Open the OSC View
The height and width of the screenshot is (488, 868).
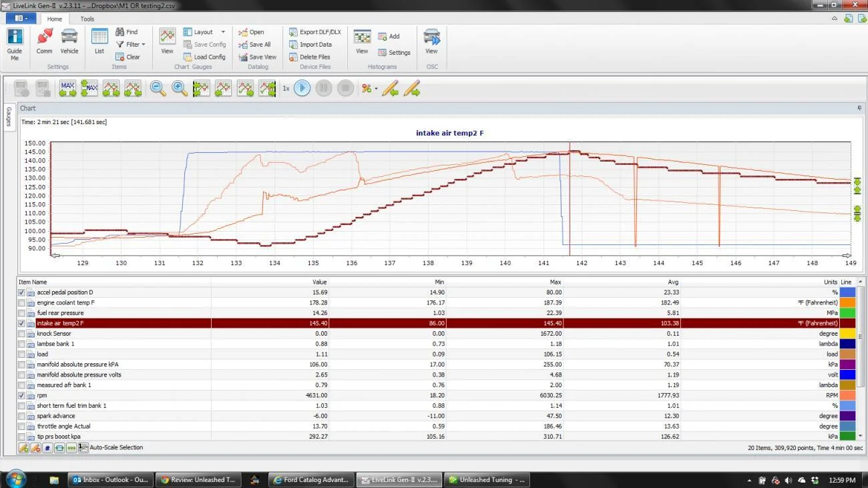pyautogui.click(x=431, y=41)
